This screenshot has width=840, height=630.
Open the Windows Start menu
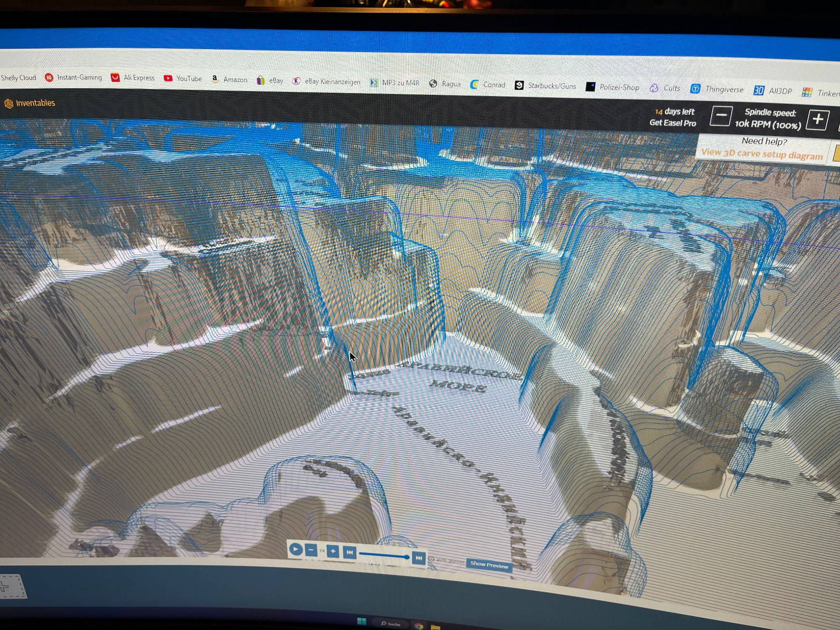(361, 622)
